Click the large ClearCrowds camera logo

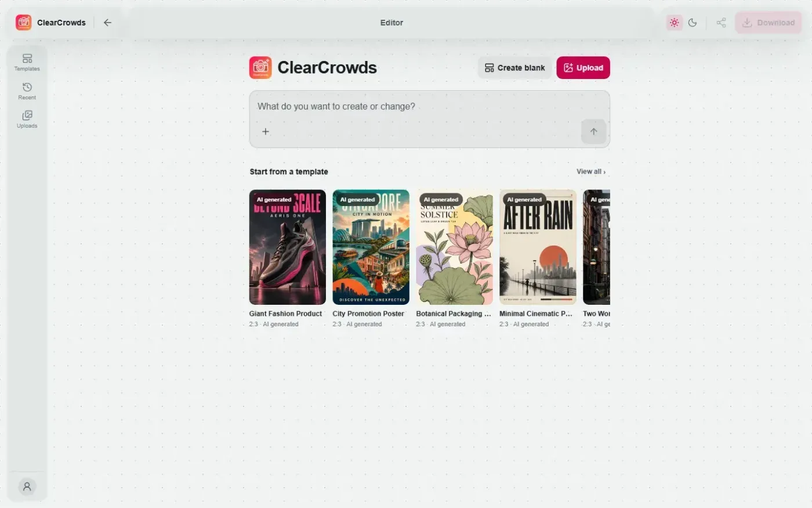coord(260,68)
